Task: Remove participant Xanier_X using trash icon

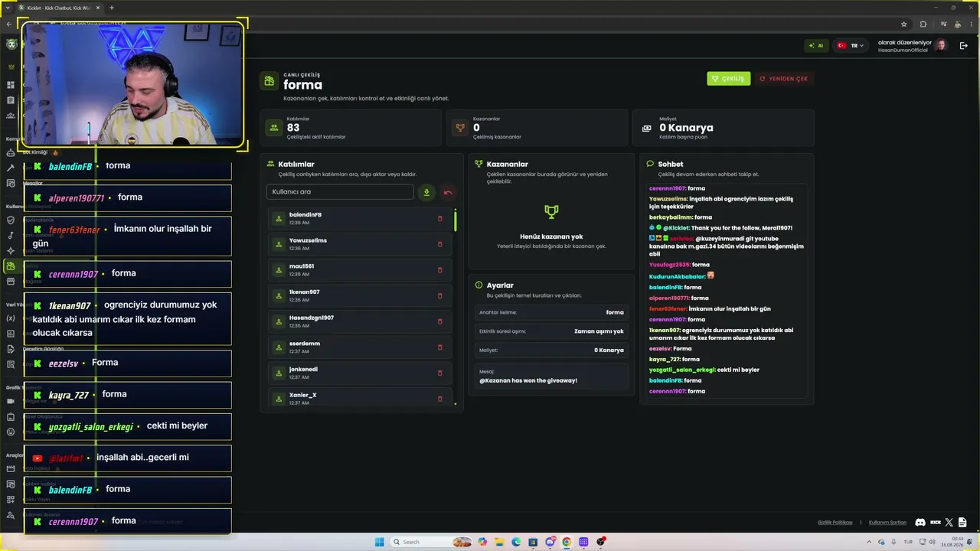Action: point(439,398)
